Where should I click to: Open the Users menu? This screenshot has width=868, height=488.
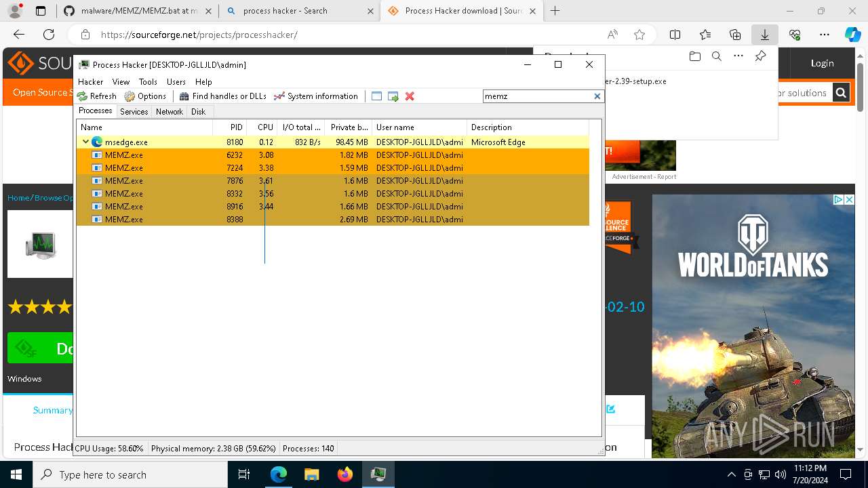coord(176,81)
